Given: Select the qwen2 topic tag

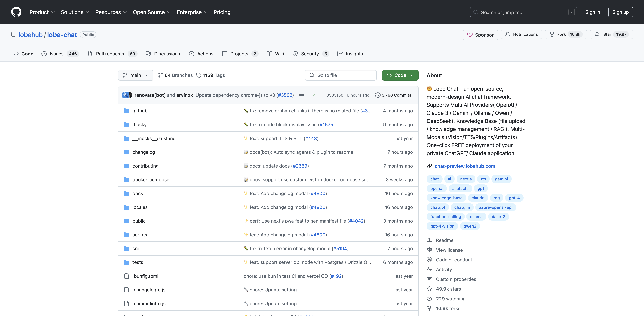Looking at the screenshot, I should click(470, 226).
